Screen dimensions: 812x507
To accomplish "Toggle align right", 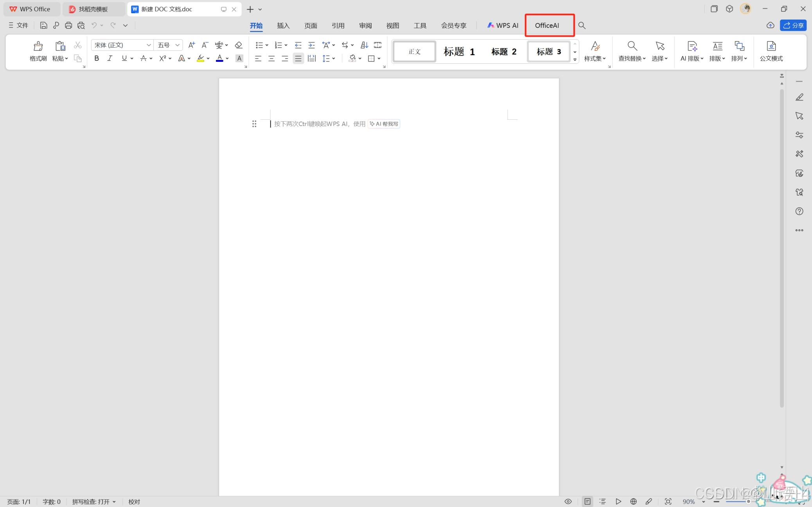I will click(x=285, y=58).
